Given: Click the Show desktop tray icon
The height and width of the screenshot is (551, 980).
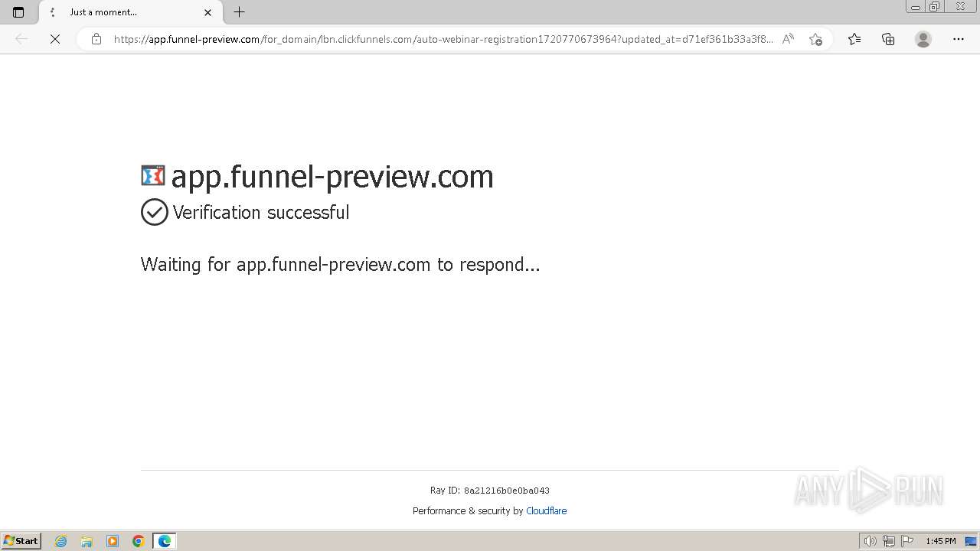Looking at the screenshot, I should (971, 541).
